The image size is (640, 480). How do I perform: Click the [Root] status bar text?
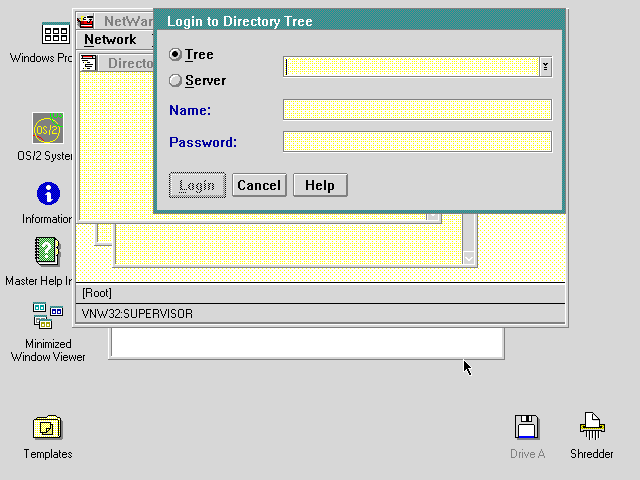tap(97, 293)
